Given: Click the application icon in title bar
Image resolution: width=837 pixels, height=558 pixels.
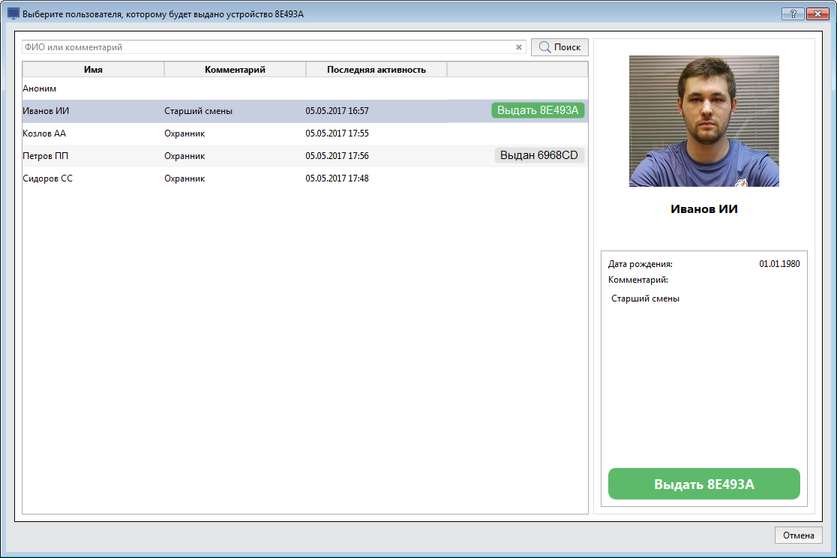Looking at the screenshot, I should [13, 13].
